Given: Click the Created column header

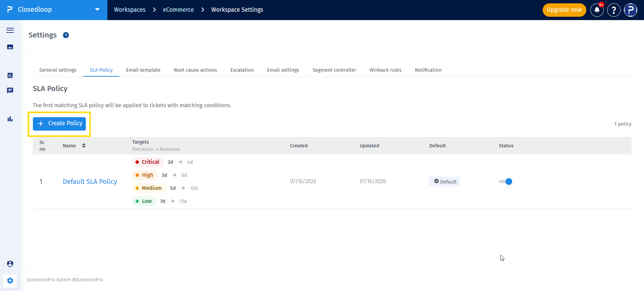Looking at the screenshot, I should pyautogui.click(x=299, y=146).
